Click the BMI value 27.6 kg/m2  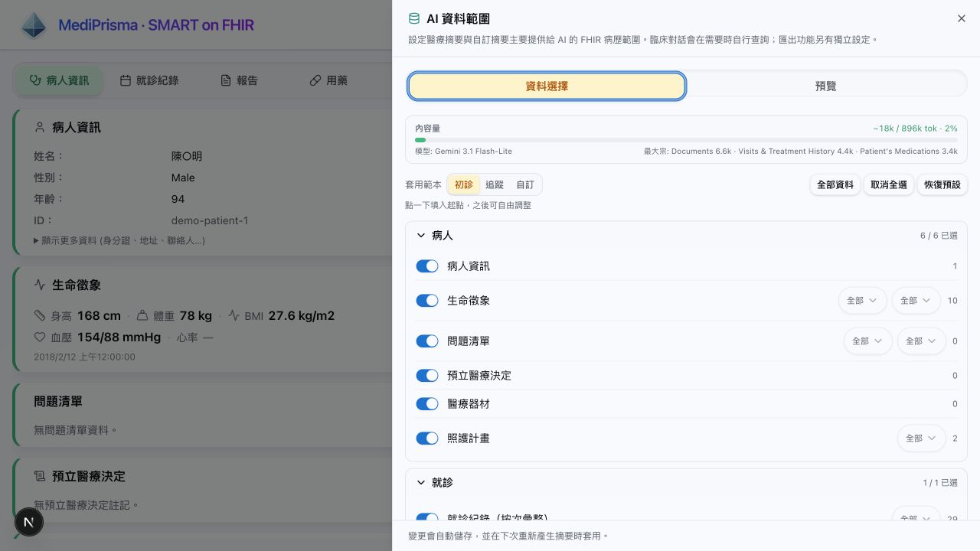pyautogui.click(x=301, y=316)
